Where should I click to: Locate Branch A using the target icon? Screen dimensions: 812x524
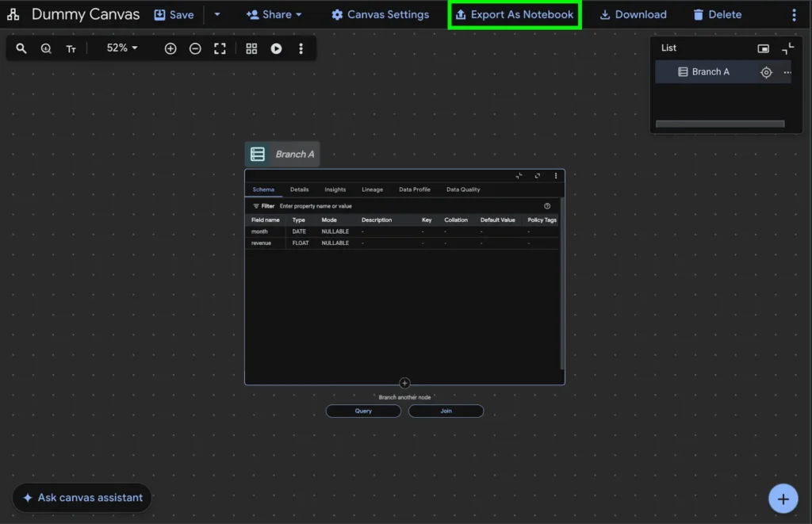[766, 72]
